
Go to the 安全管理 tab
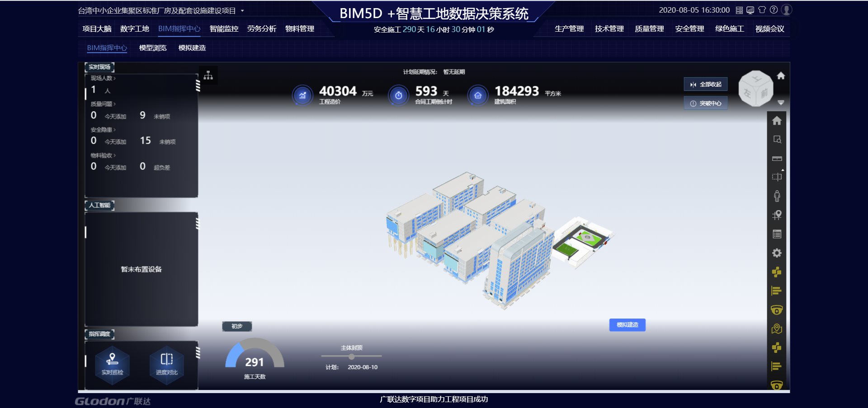coord(689,29)
